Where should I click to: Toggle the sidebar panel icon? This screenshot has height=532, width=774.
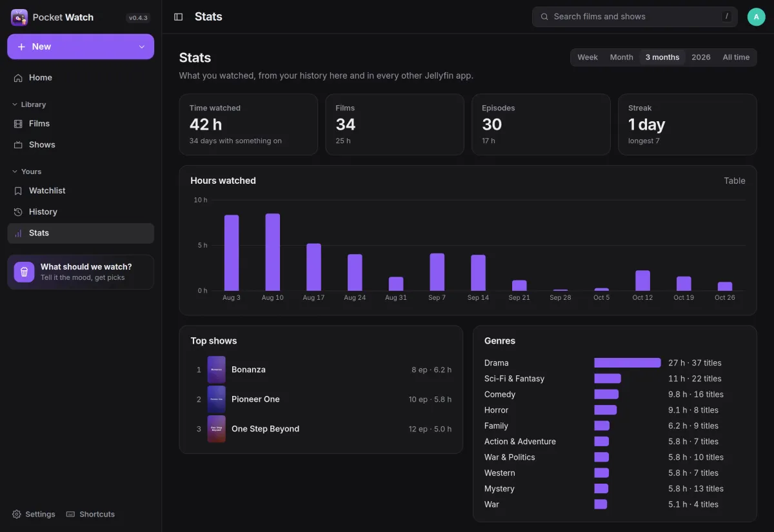click(179, 17)
